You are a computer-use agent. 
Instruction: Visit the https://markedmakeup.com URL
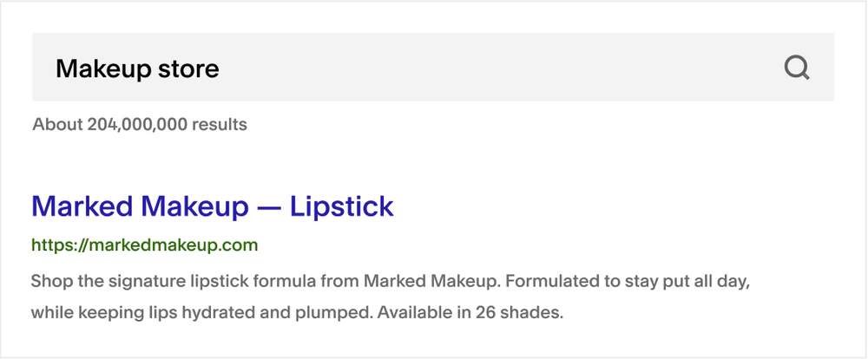click(x=144, y=245)
